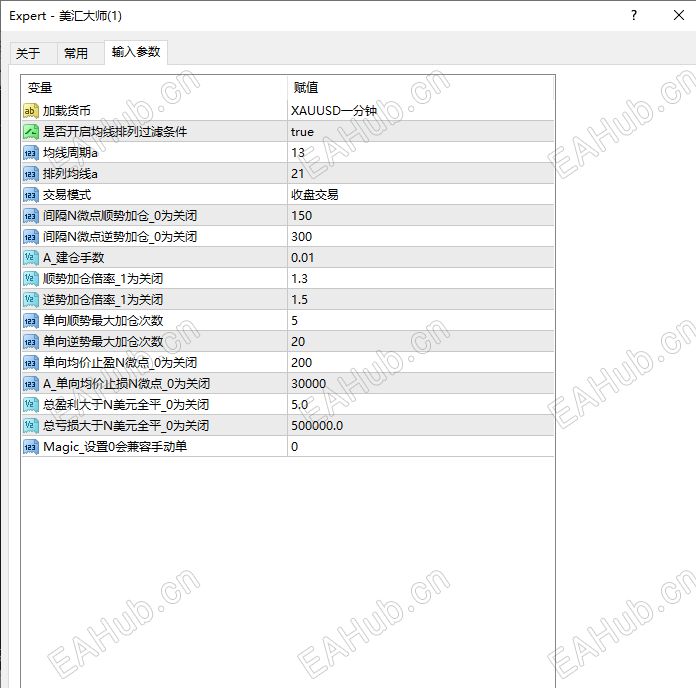Click the icon beside Magic_设置0会兼容手动单
The height and width of the screenshot is (688, 696).
(31, 447)
